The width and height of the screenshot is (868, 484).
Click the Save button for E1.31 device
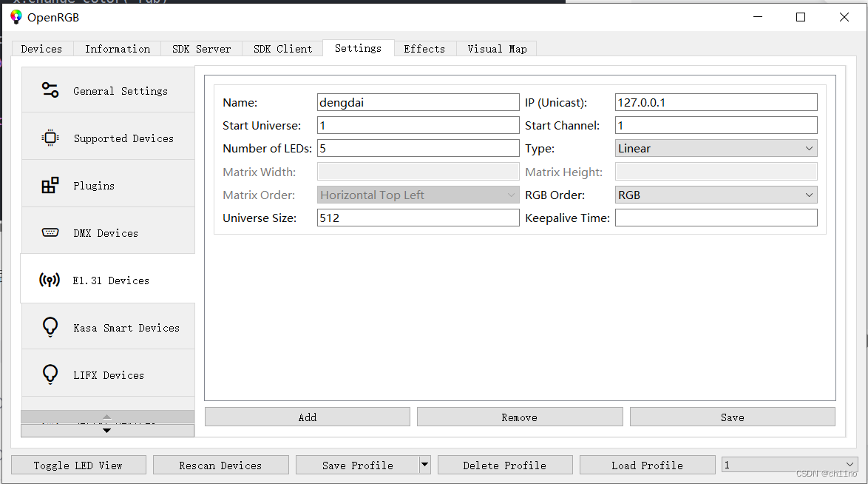pyautogui.click(x=733, y=417)
